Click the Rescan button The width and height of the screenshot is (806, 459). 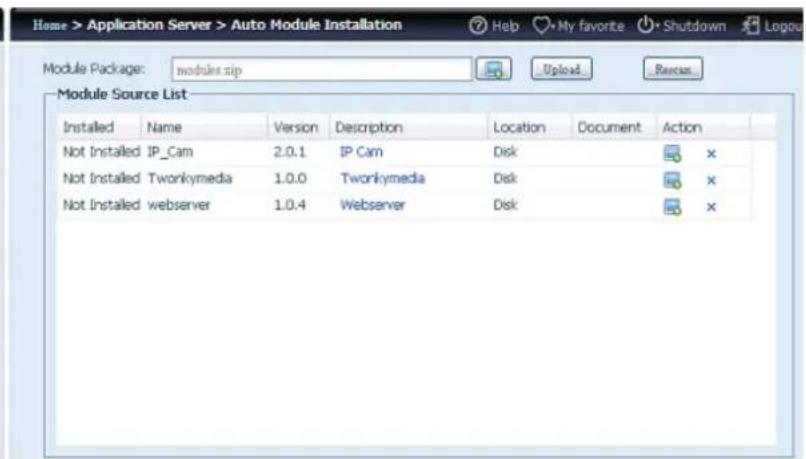[672, 69]
